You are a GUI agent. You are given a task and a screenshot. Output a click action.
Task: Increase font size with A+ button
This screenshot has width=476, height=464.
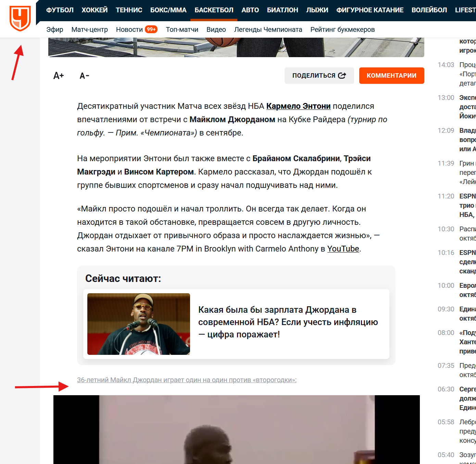click(x=59, y=76)
